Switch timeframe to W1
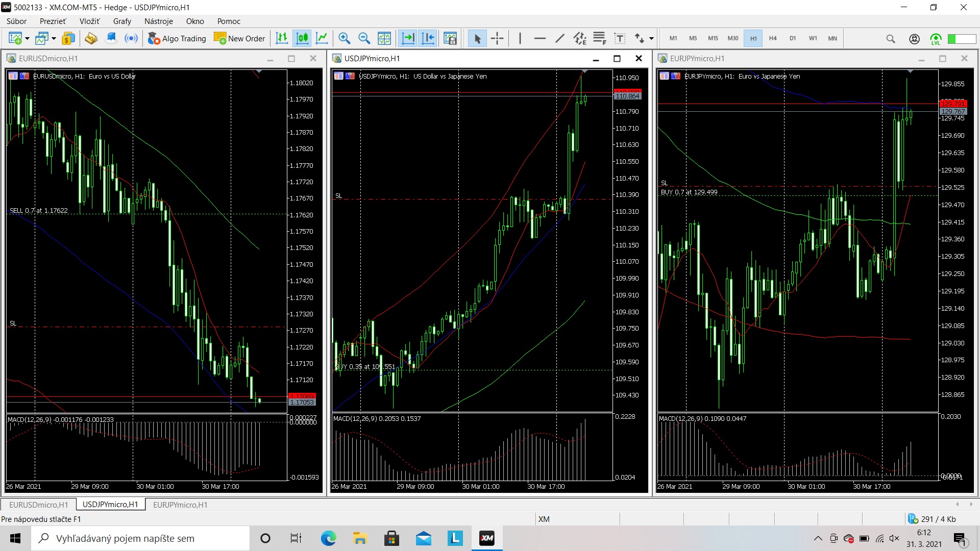The image size is (980, 551). [813, 38]
